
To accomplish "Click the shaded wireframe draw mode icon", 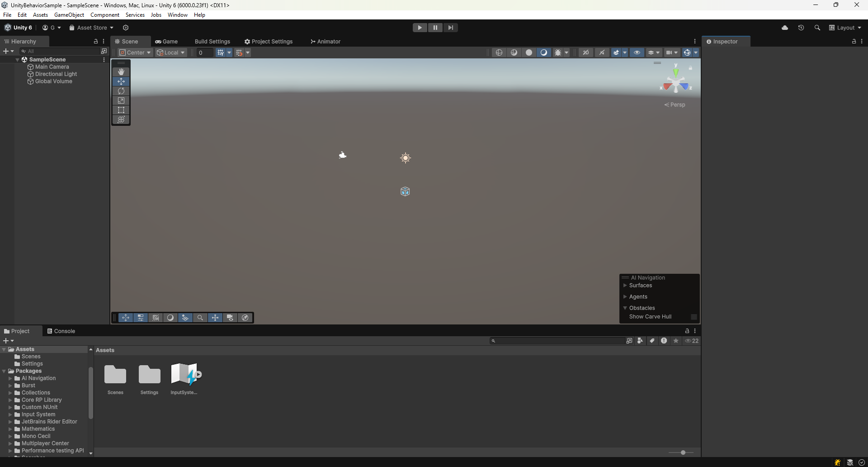I will tap(514, 52).
